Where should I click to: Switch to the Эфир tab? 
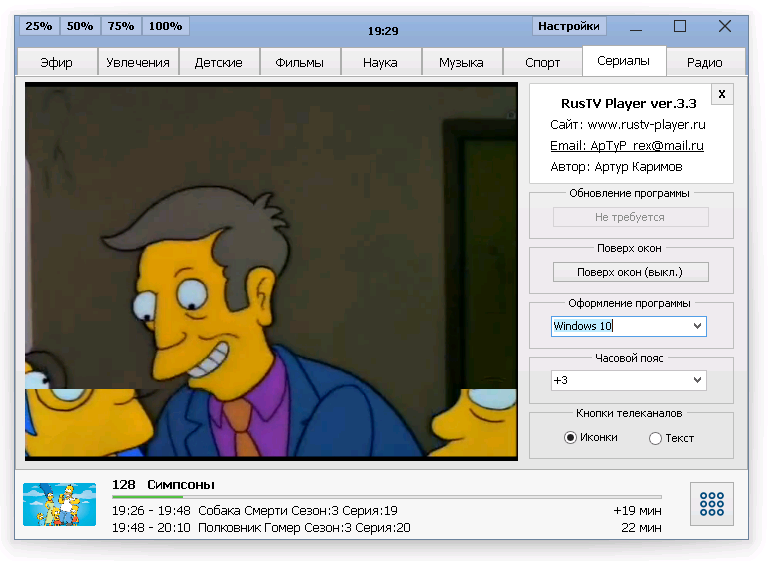click(56, 62)
